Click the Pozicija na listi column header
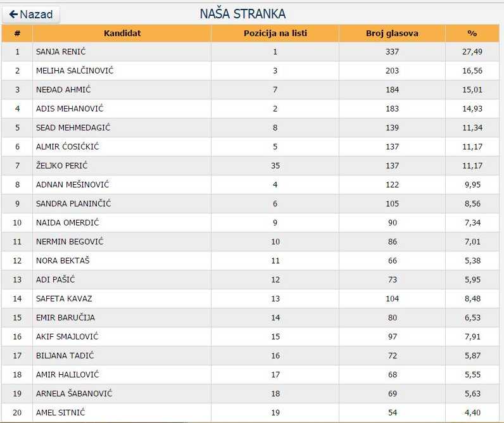The height and width of the screenshot is (423, 504). (275, 33)
